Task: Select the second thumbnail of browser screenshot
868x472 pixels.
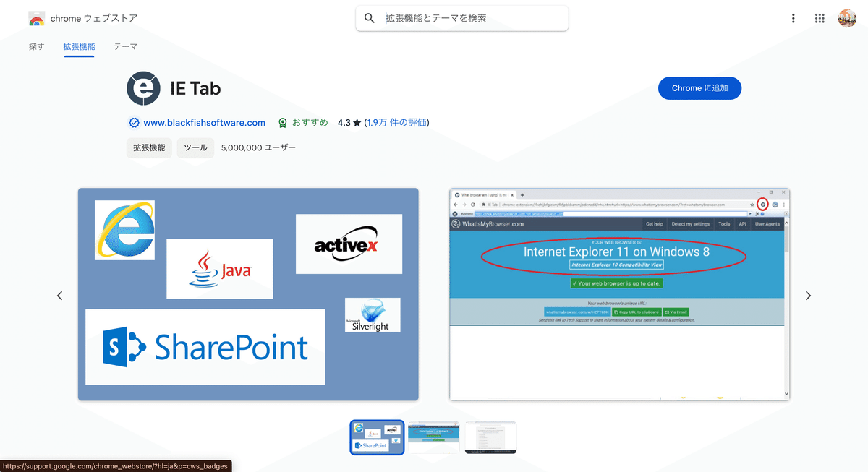Action: 433,437
